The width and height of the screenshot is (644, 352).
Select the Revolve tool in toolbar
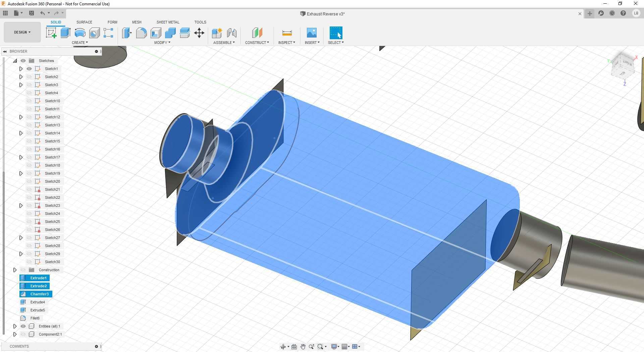click(80, 33)
